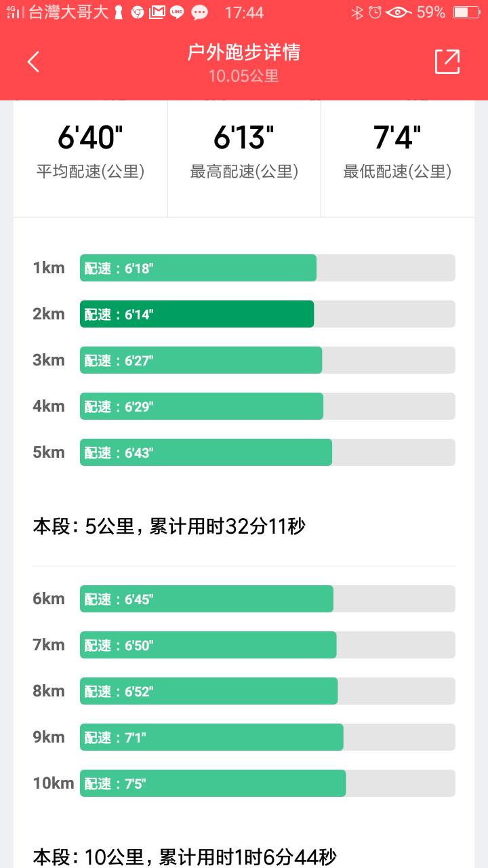The height and width of the screenshot is (868, 488).
Task: Tap the back arrow icon
Action: [33, 62]
